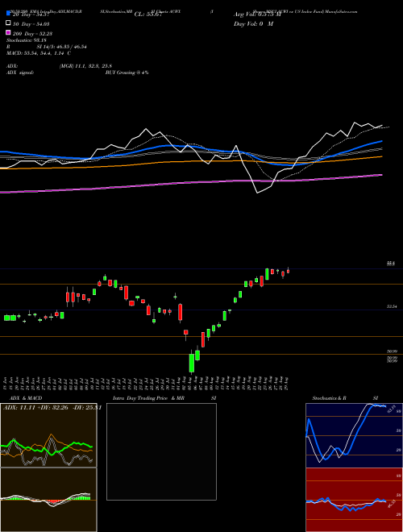
Task: Click the 'MACD: 55.54, 54.4, 1.14 C' line
Action: tap(39, 53)
